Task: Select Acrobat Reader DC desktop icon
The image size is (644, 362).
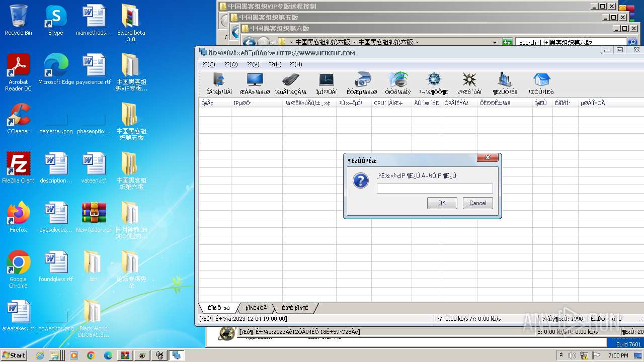Action: coord(18,72)
